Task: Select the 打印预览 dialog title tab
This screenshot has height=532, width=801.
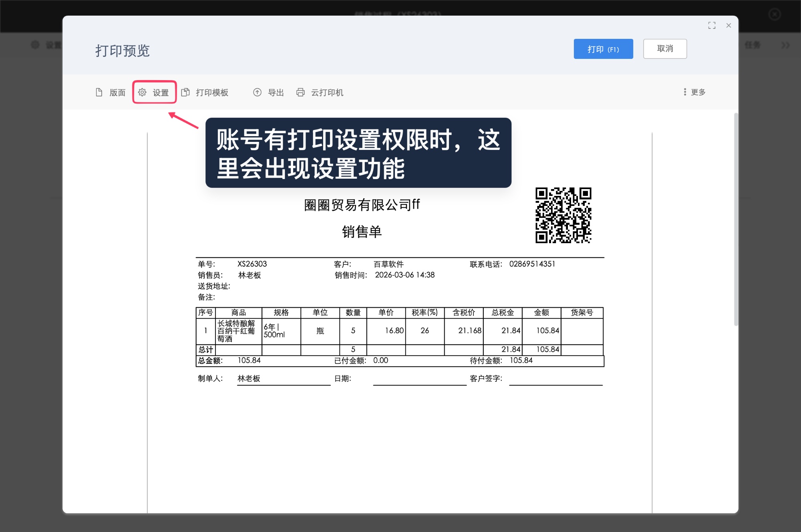Action: [122, 51]
